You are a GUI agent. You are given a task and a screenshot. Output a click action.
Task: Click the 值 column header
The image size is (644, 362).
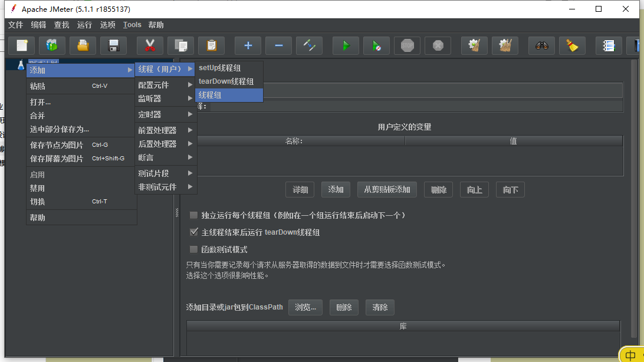[514, 141]
